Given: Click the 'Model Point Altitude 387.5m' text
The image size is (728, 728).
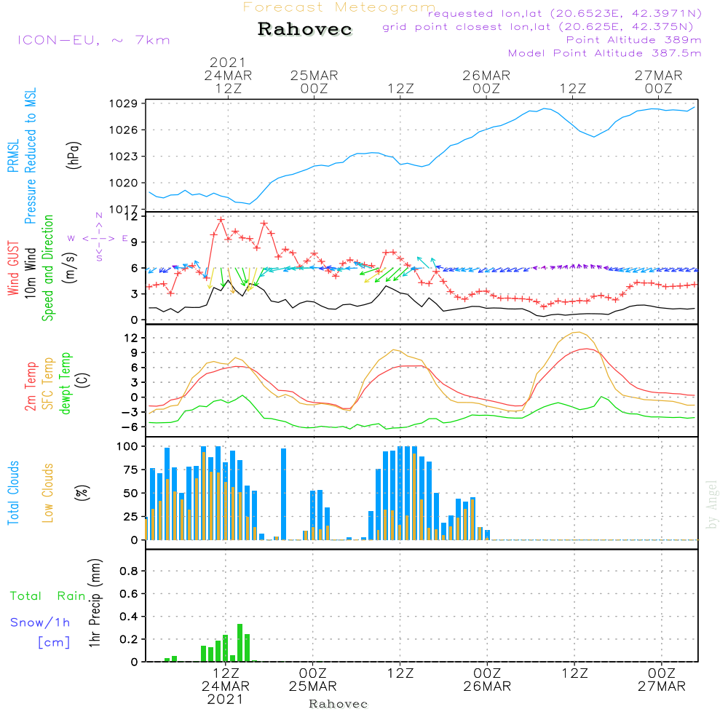Looking at the screenshot, I should tap(604, 53).
